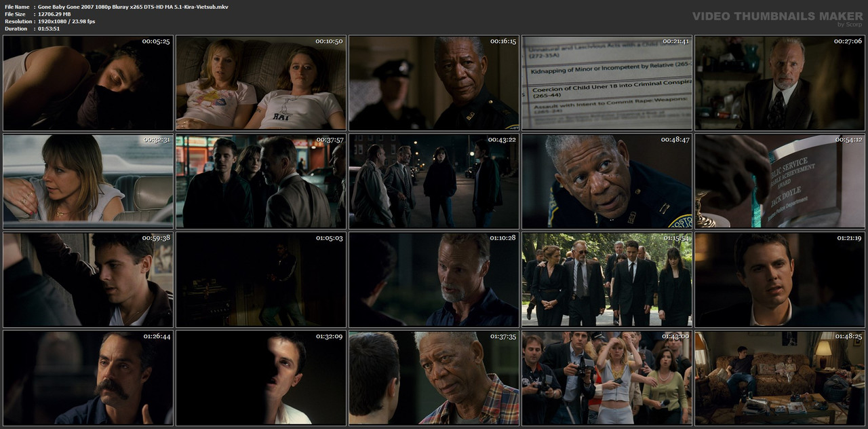The image size is (868, 429).
Task: Click the thumbnail at 01:37:35
Action: 434,378
